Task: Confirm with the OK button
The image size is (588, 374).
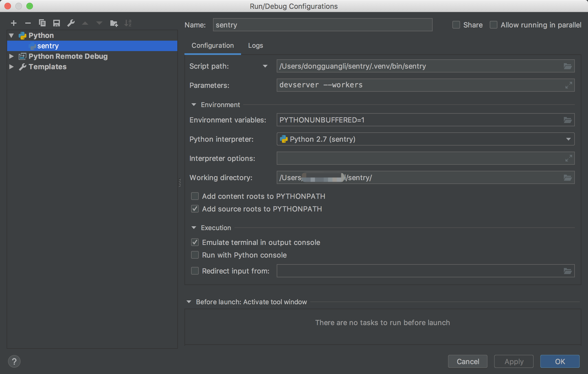Action: (x=560, y=361)
